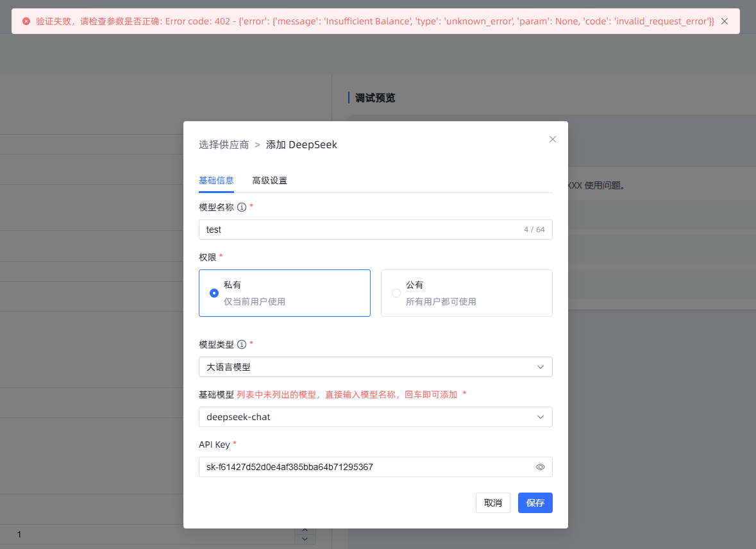Viewport: 756px width, 549px height.
Task: Click the 4 / 64 character counter
Action: [534, 230]
